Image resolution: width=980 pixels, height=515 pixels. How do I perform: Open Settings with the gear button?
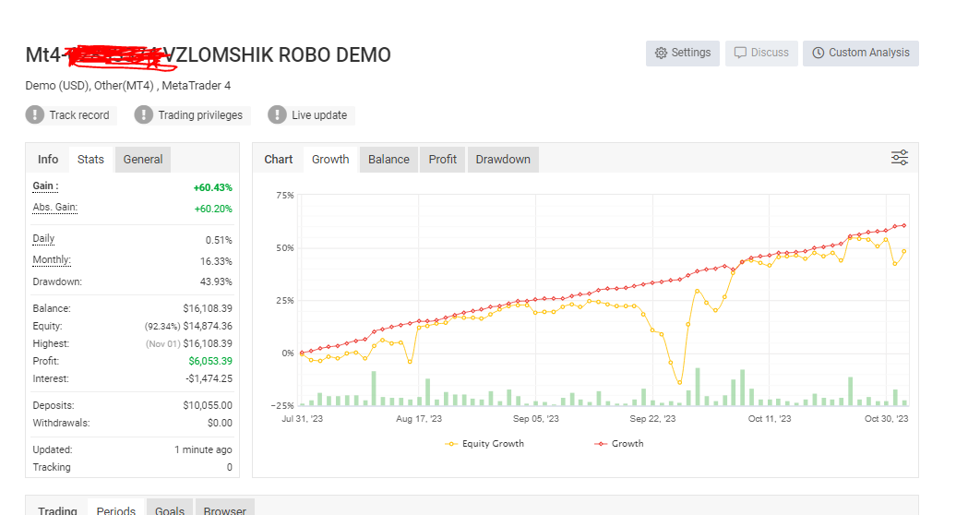tap(683, 54)
